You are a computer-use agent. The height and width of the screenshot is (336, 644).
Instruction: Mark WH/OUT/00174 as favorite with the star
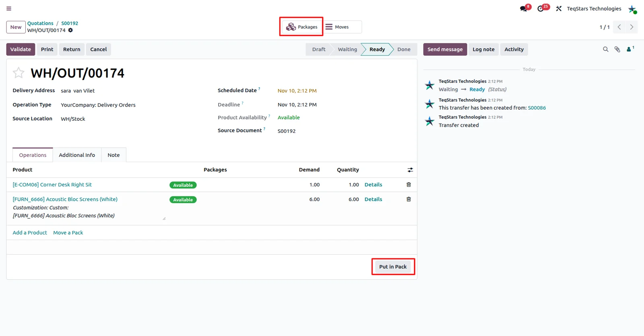(x=19, y=73)
